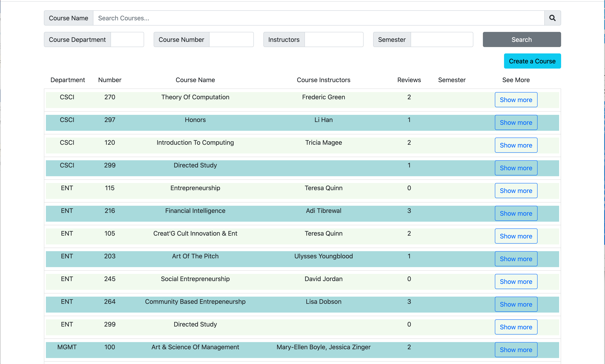Show more for Social Entrepreneurship
Screen dimensions: 605x364
pyautogui.click(x=516, y=282)
